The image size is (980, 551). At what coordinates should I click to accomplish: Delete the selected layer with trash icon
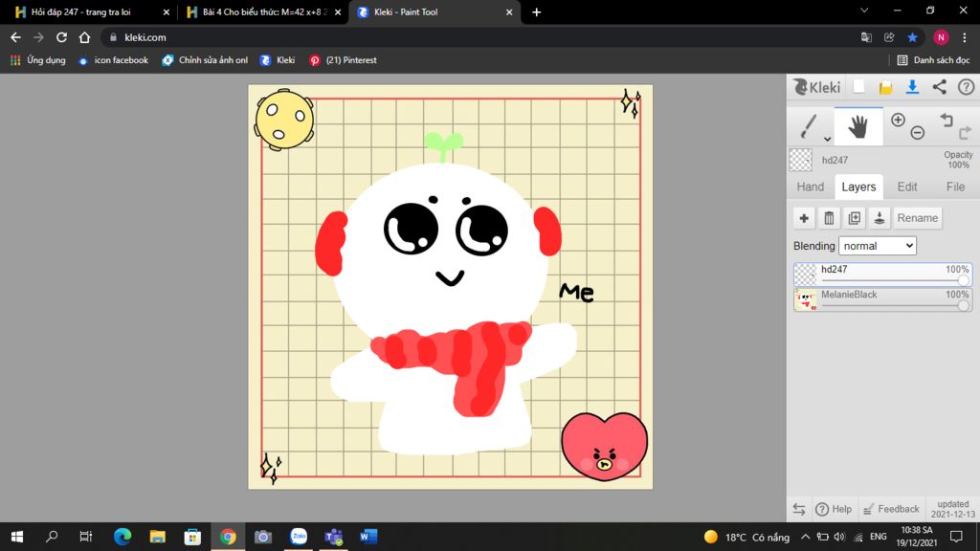pos(829,218)
